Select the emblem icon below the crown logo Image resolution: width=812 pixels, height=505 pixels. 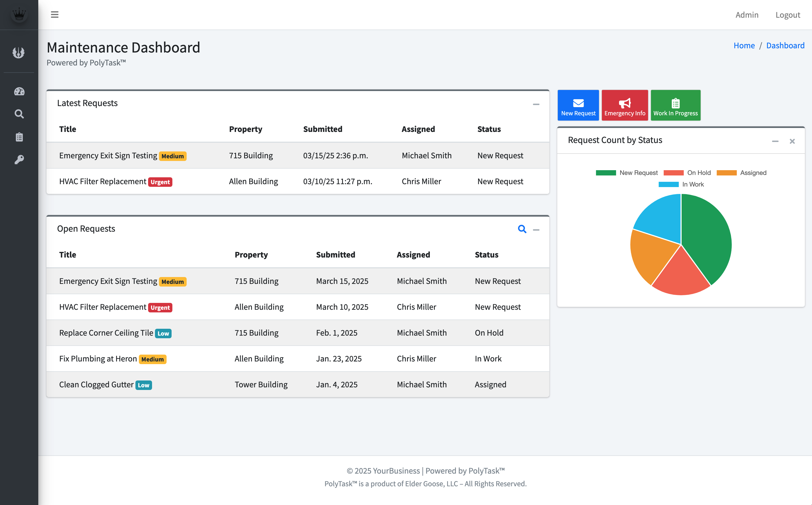[x=19, y=53]
